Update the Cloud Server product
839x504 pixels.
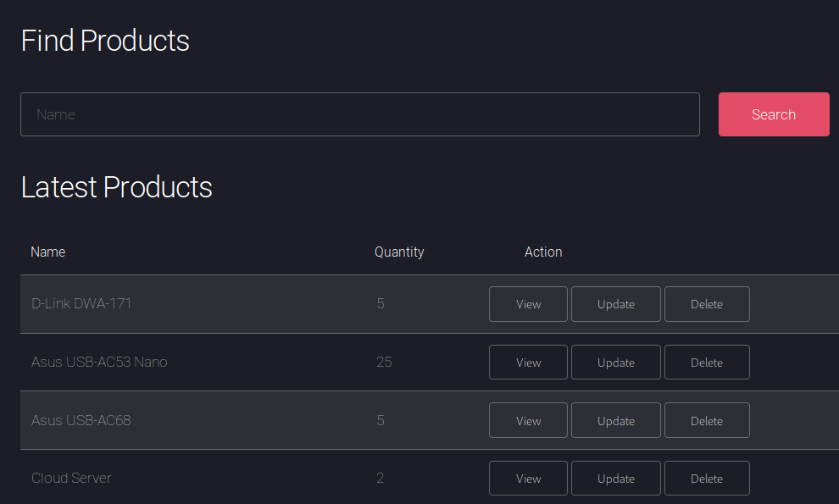pyautogui.click(x=615, y=479)
